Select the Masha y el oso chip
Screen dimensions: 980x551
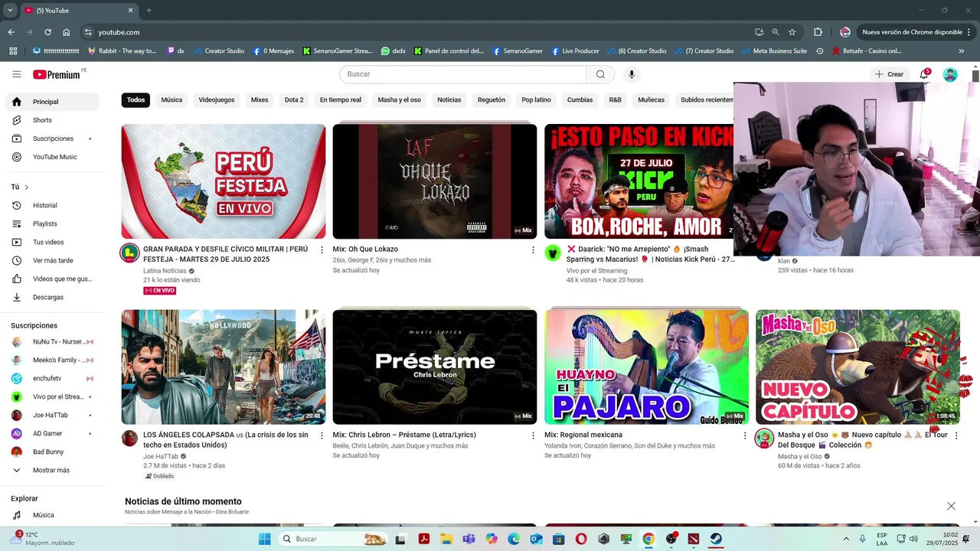399,99
